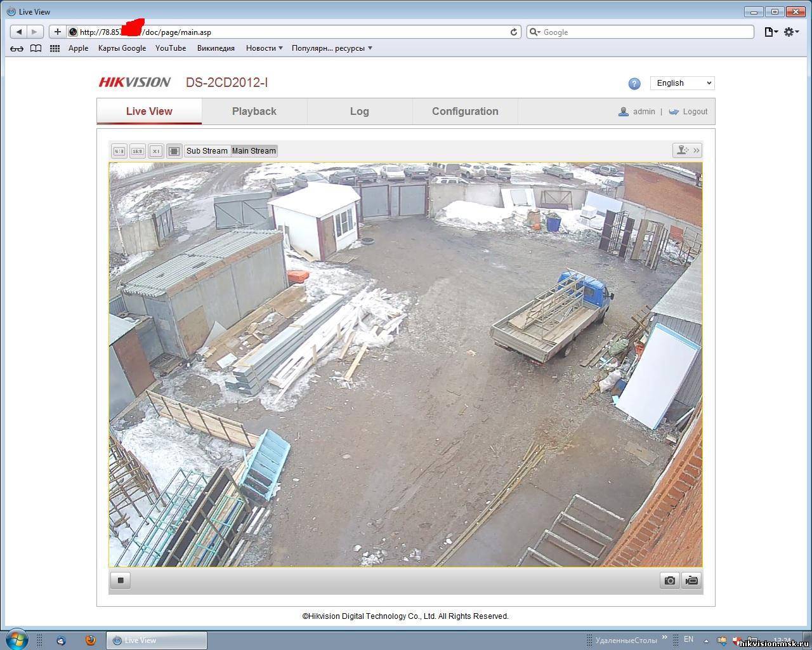812x650 pixels.
Task: Open the Карты Google bookmark
Action: point(122,48)
